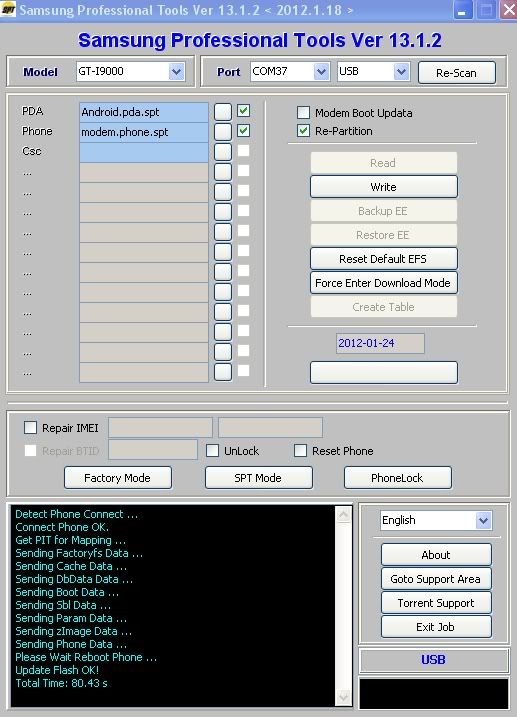Enable the Reset Phone checkbox
This screenshot has height=717, width=517.
point(300,451)
